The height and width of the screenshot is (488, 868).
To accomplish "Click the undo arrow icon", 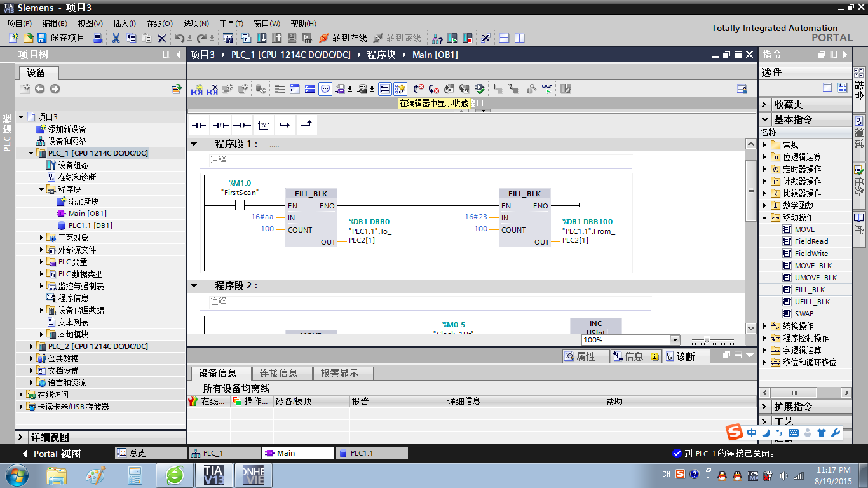I will pyautogui.click(x=180, y=38).
